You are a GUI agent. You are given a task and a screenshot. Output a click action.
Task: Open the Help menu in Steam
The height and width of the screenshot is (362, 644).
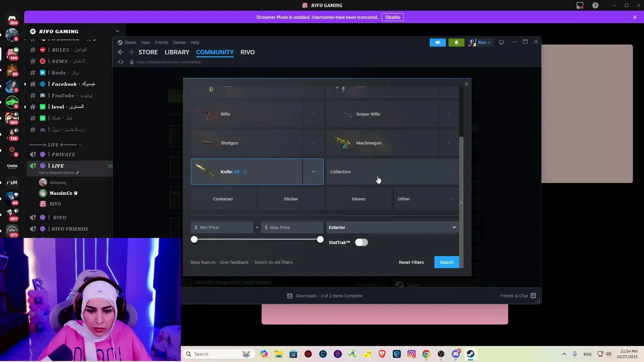click(x=195, y=42)
